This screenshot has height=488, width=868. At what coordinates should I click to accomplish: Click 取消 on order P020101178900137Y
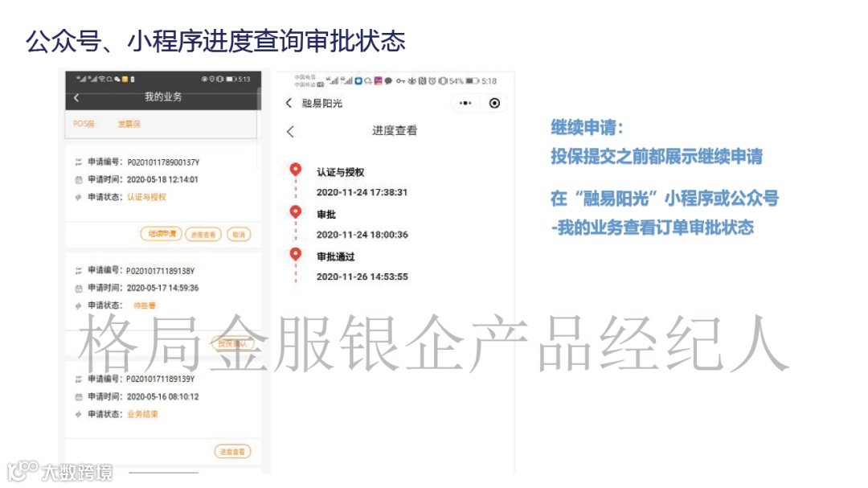point(239,234)
